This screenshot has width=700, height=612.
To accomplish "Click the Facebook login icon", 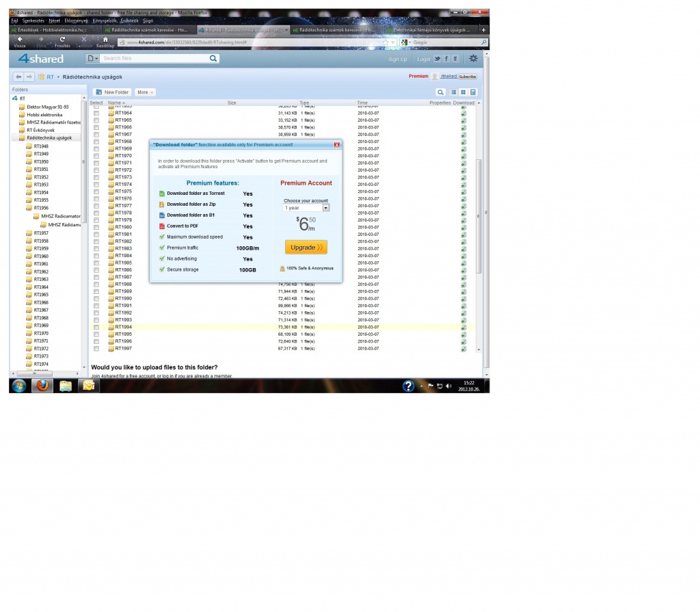I will point(446,59).
